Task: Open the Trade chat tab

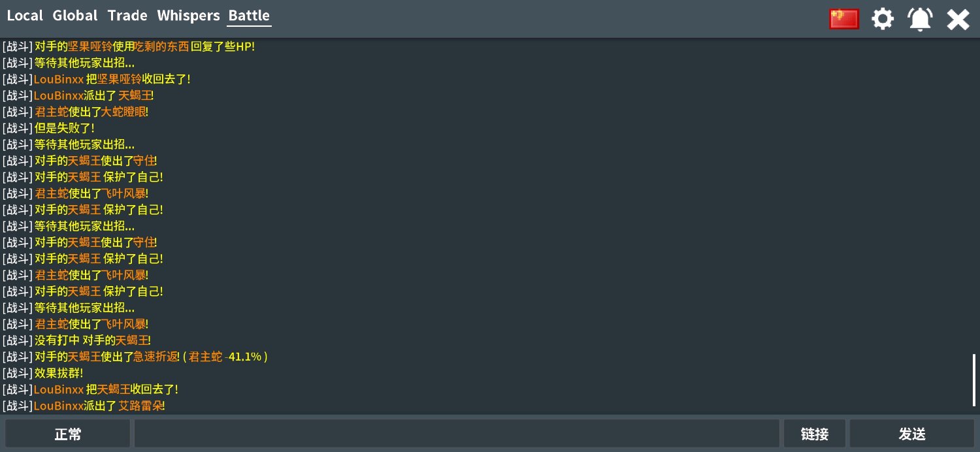Action: pyautogui.click(x=127, y=16)
